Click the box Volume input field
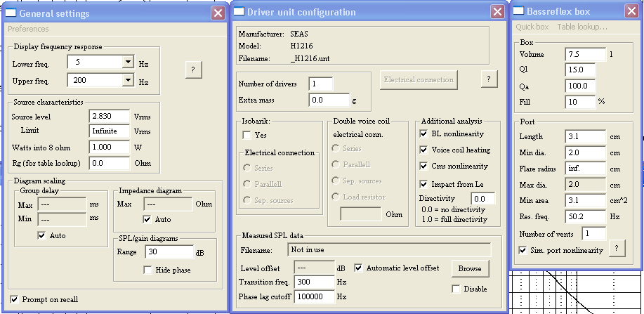Viewport: 644px width, 314px height. click(x=585, y=54)
